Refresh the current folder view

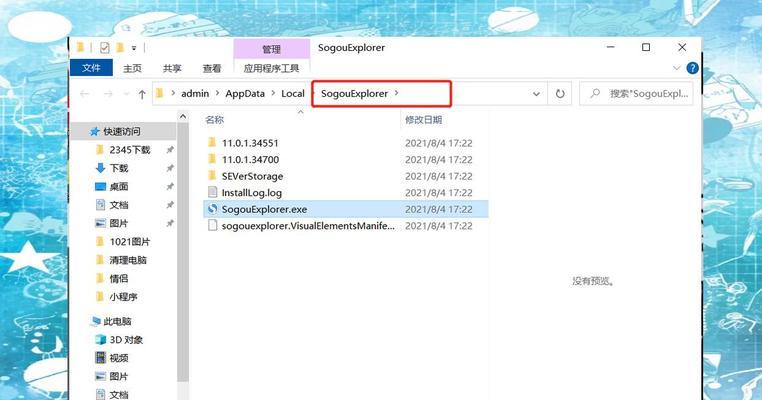pos(560,94)
